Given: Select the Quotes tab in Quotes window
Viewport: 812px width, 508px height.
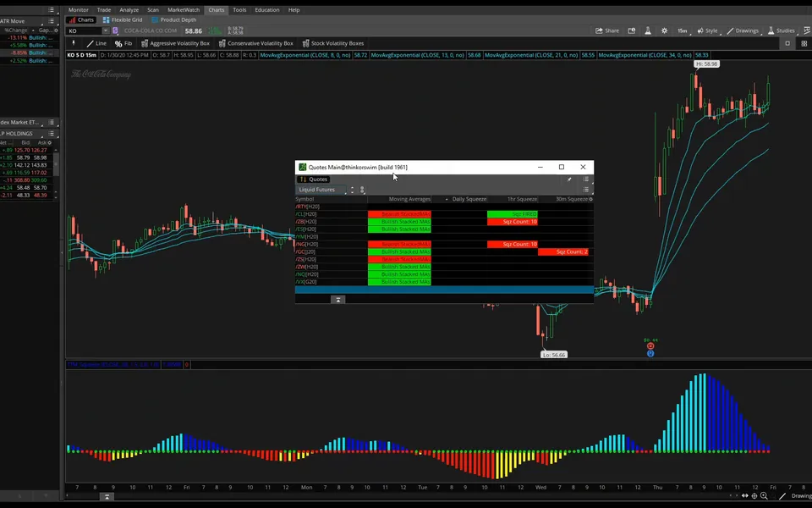Looking at the screenshot, I should pyautogui.click(x=314, y=179).
